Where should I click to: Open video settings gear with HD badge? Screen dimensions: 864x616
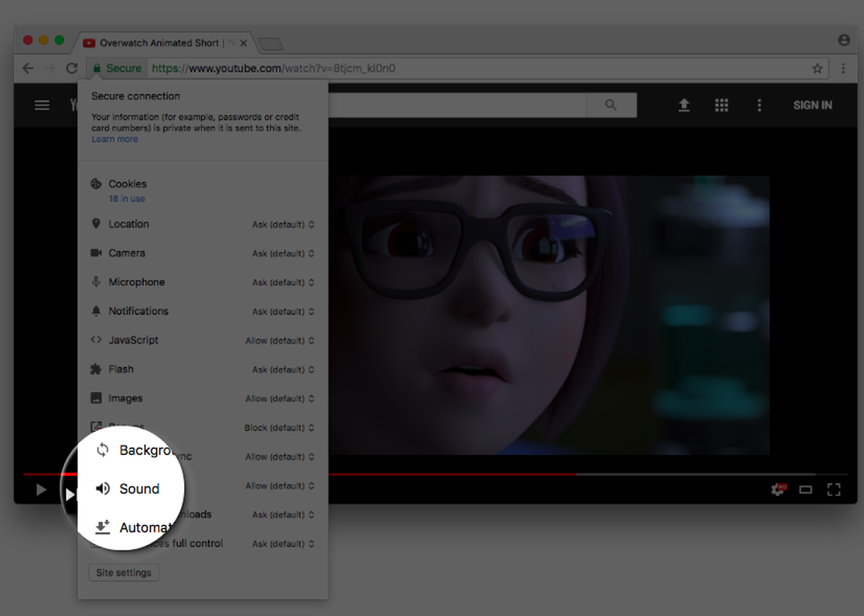779,490
